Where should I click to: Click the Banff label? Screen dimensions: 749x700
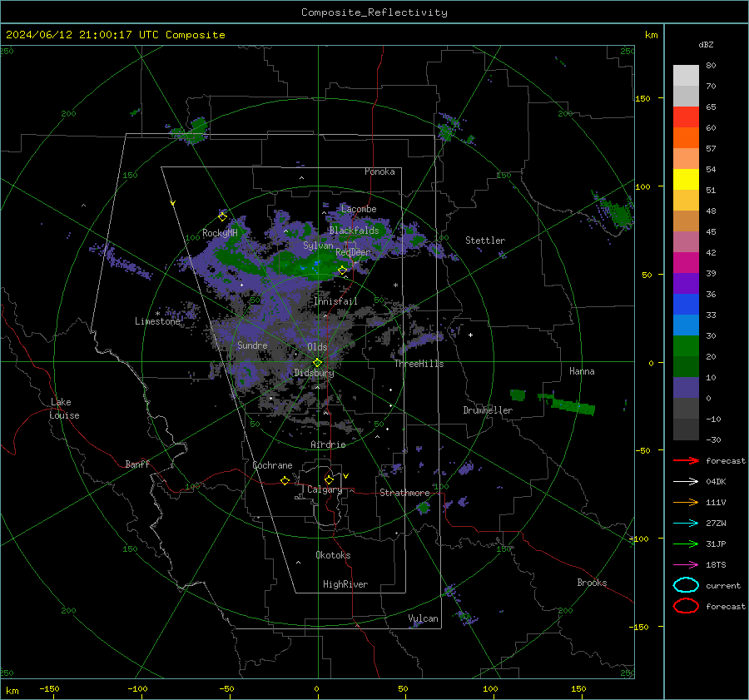coord(137,464)
